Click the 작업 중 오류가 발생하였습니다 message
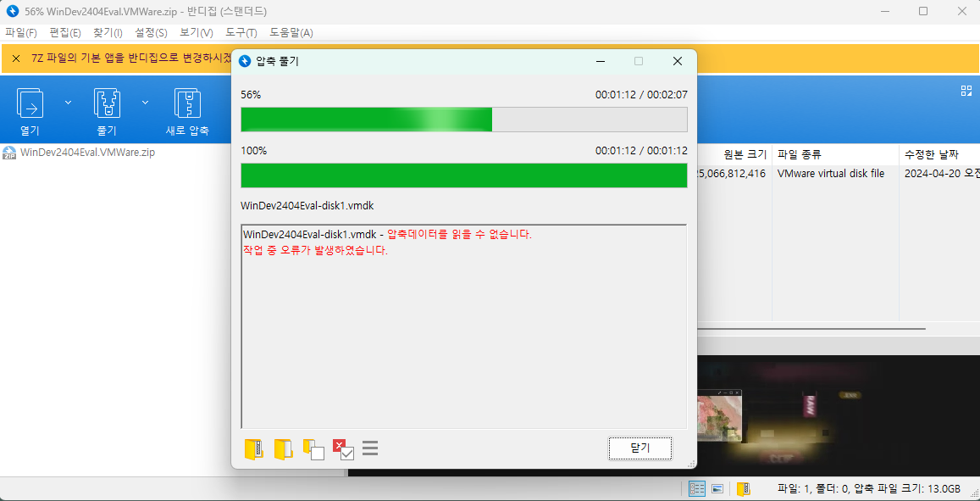 [x=315, y=251]
